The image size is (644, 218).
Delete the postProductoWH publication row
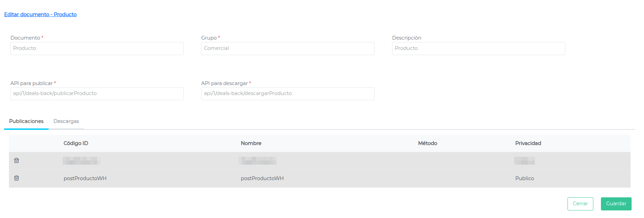[17, 178]
